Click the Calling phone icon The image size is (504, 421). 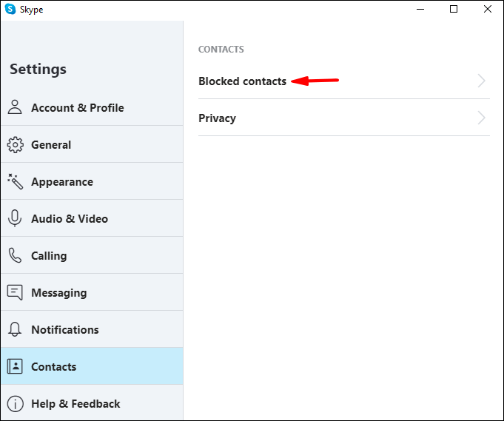click(x=15, y=255)
